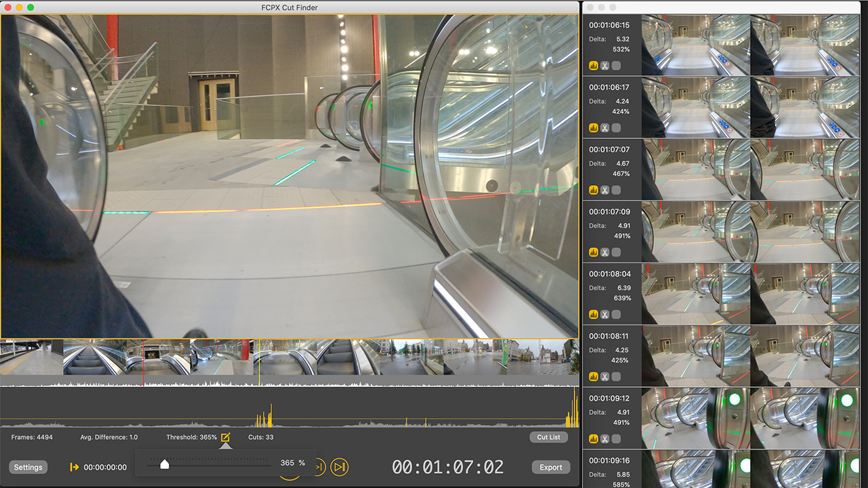Click the scissors icon on the 00:01:06:17 cut
The image size is (868, 488).
tap(605, 127)
